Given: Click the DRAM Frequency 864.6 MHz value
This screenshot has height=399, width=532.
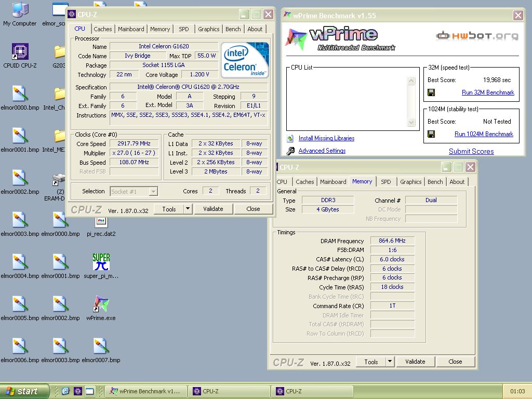Looking at the screenshot, I should pyautogui.click(x=392, y=241).
